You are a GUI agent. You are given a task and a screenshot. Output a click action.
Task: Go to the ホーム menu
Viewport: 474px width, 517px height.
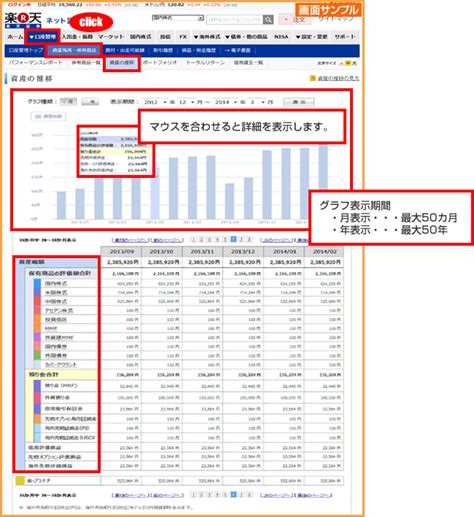tap(15, 37)
